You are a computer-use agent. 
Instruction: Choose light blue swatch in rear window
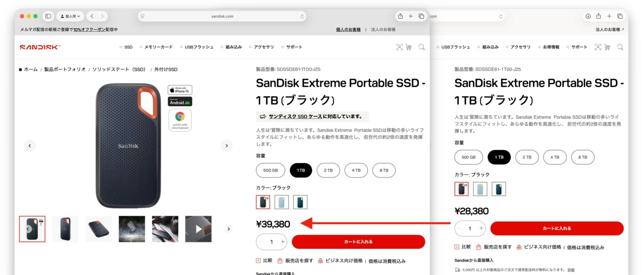pyautogui.click(x=480, y=189)
